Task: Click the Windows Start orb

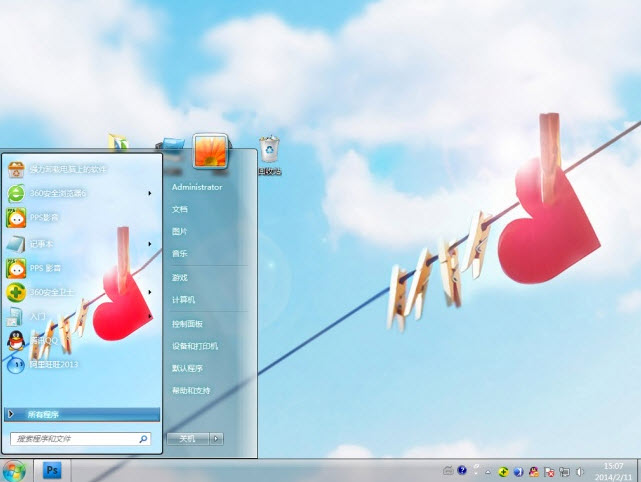Action: tap(14, 471)
